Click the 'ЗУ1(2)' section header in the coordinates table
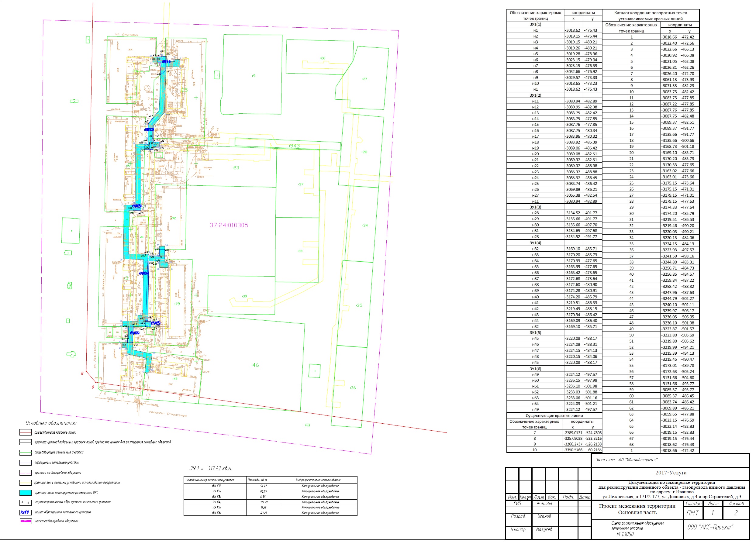 click(x=535, y=95)
